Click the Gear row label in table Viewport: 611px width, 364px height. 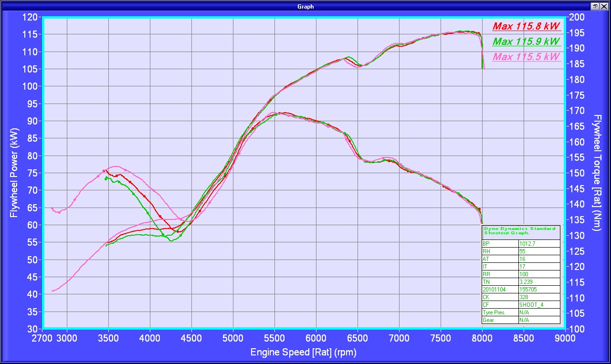500,320
